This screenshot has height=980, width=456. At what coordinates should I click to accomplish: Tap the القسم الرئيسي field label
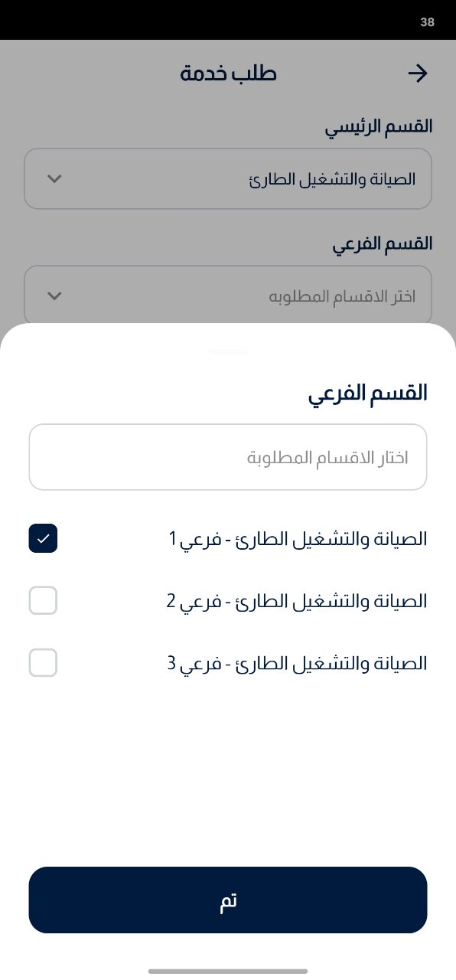click(379, 126)
